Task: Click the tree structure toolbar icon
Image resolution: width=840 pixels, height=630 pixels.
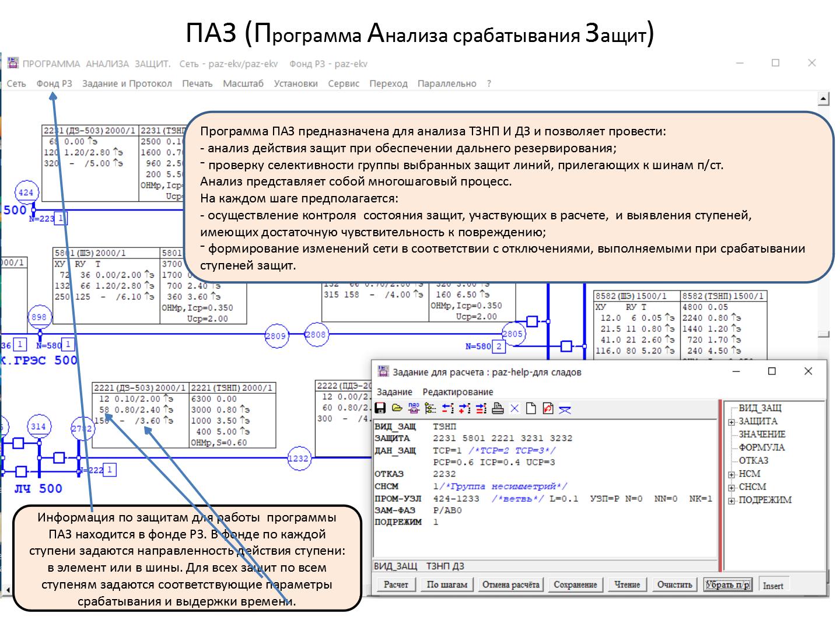Action: [430, 408]
